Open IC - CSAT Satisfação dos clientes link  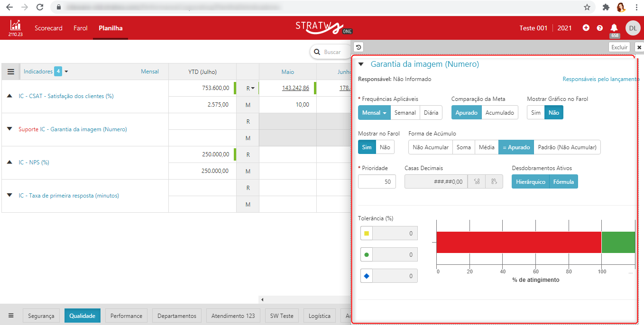[66, 96]
